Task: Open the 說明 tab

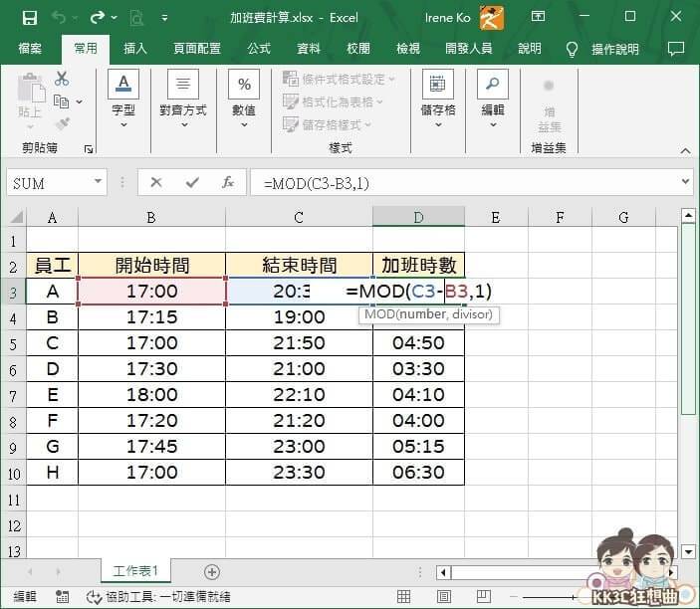Action: click(x=530, y=48)
